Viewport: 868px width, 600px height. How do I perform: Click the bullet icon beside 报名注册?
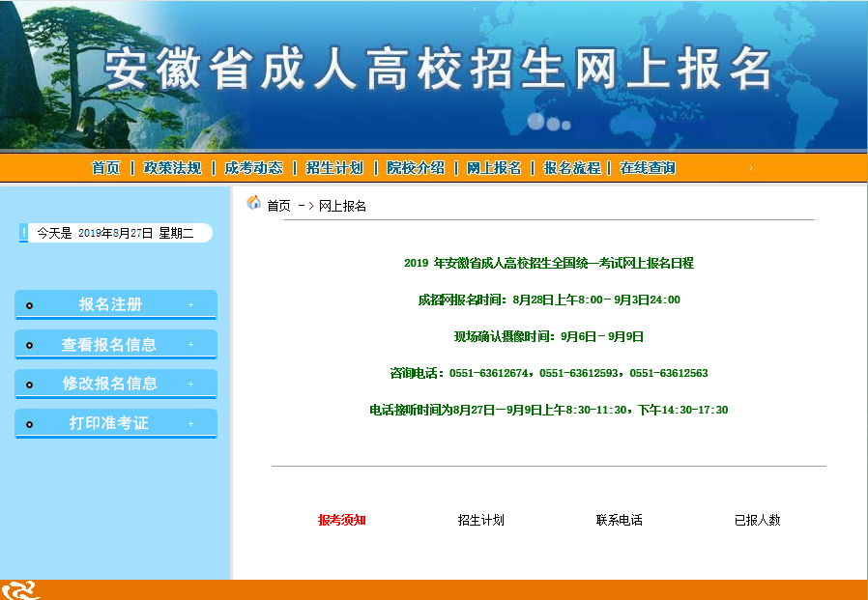30,305
